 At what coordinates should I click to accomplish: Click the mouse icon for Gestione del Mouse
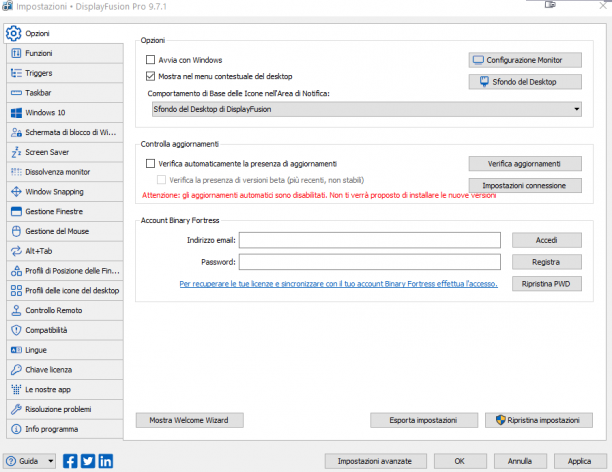[x=16, y=231]
